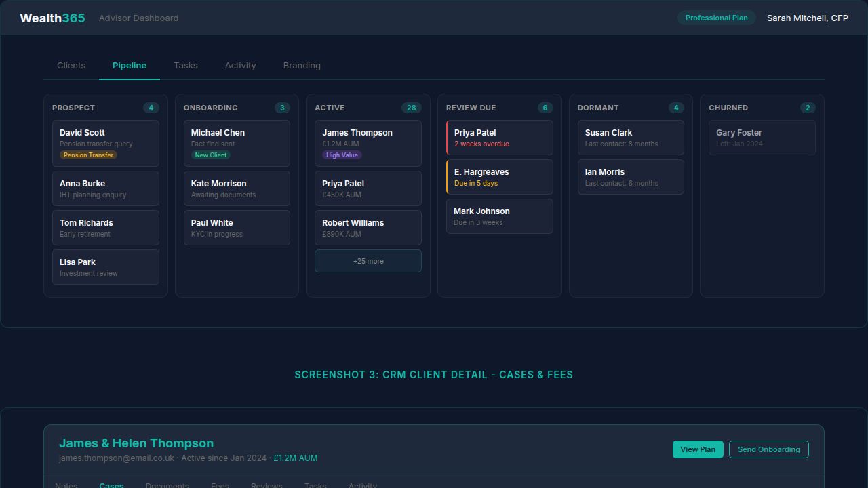The height and width of the screenshot is (488, 868).
Task: Click the High Value tag on James Thompson
Action: coord(341,155)
